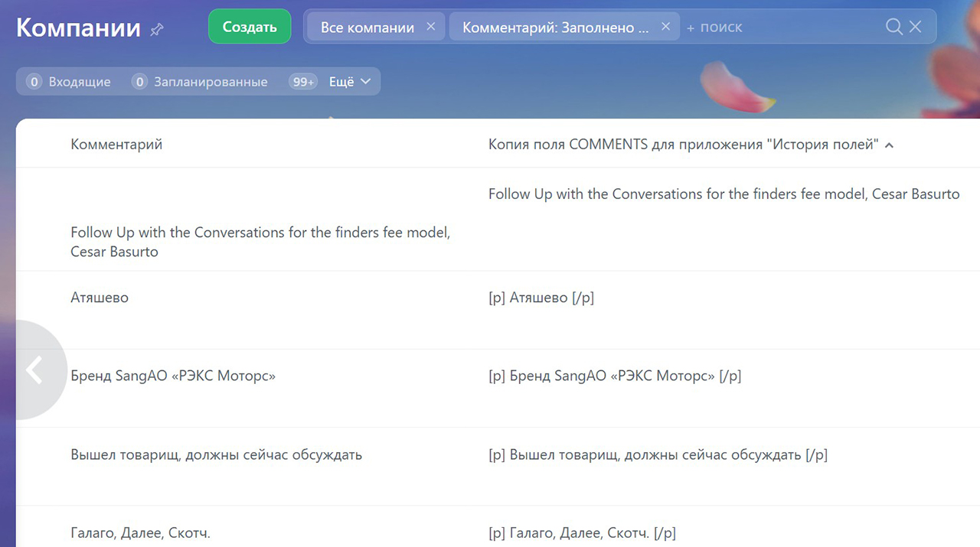The height and width of the screenshot is (547, 980).
Task: Click the 99+ counter badge
Action: coord(303,82)
